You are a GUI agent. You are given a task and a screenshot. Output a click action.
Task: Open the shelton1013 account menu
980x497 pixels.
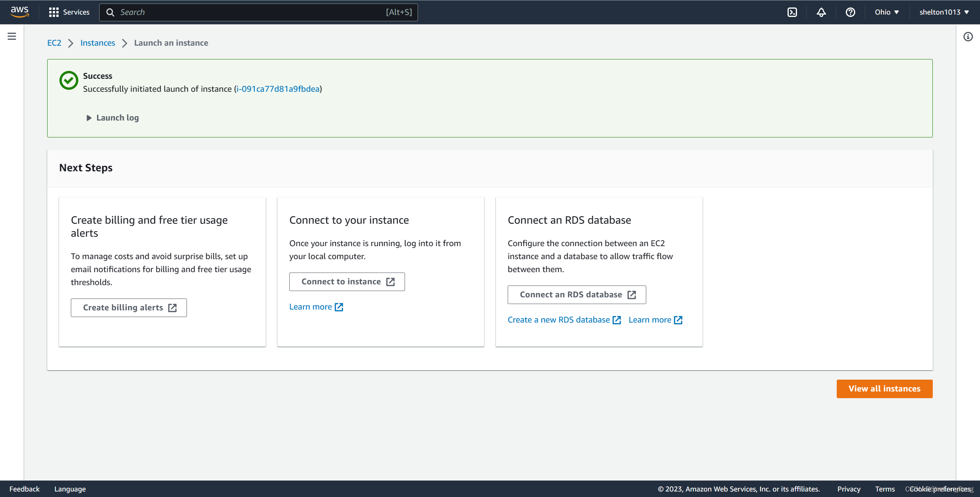click(x=944, y=12)
